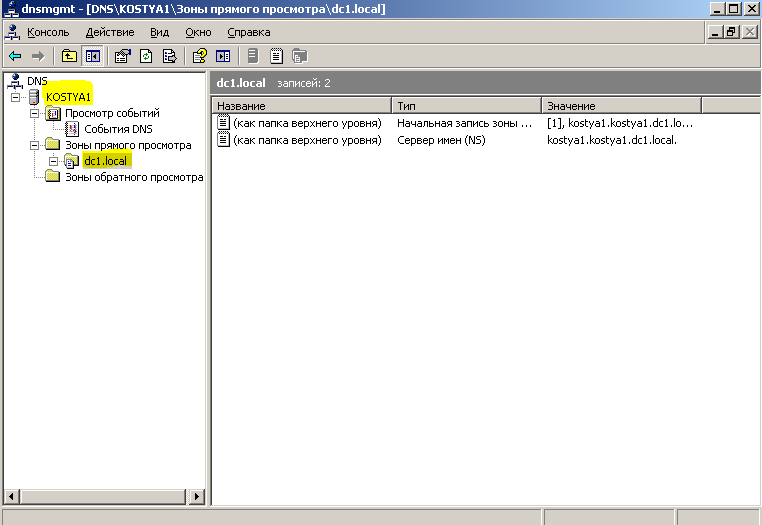Viewport: 762px width, 525px height.
Task: Select the События DNS label in tree
Action: pos(118,129)
